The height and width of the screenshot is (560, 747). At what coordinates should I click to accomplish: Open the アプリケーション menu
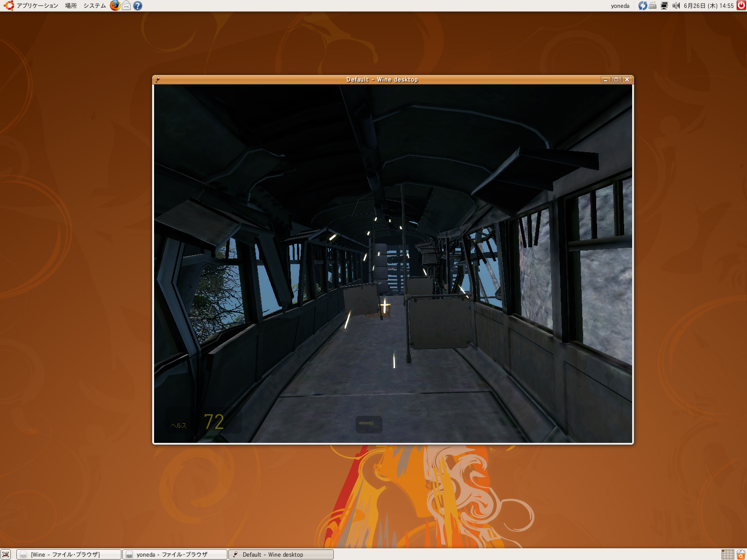[x=37, y=6]
